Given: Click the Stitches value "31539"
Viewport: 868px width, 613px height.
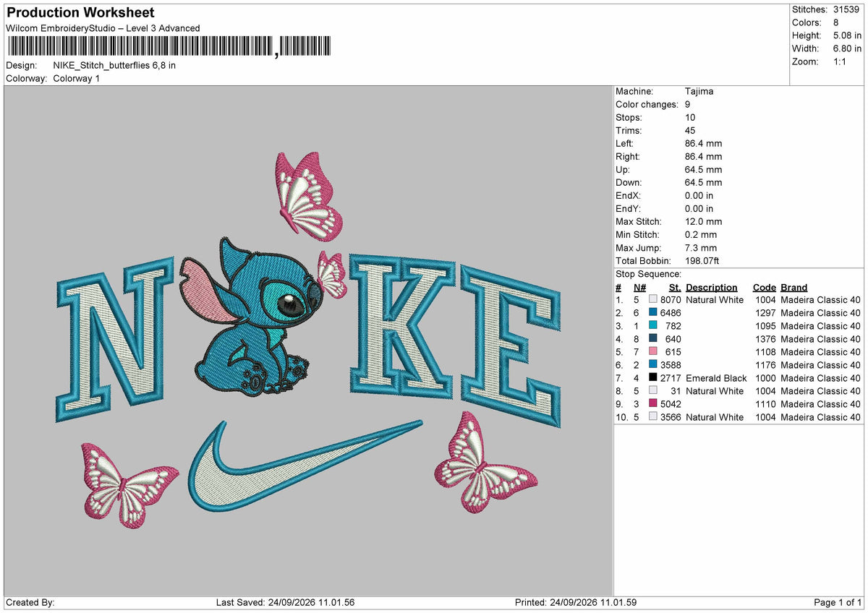Looking at the screenshot, I should pyautogui.click(x=846, y=9).
